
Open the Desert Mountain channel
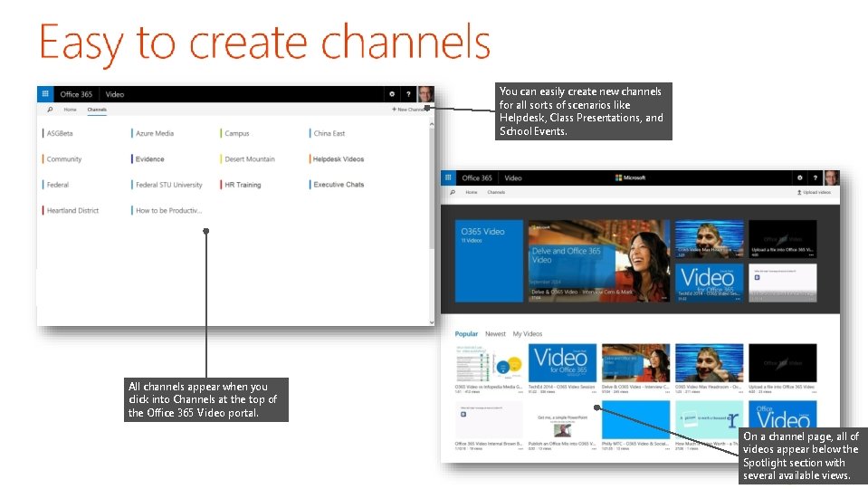click(247, 159)
